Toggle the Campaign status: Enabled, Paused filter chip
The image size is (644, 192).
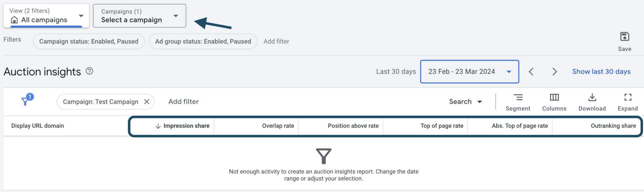(x=88, y=41)
